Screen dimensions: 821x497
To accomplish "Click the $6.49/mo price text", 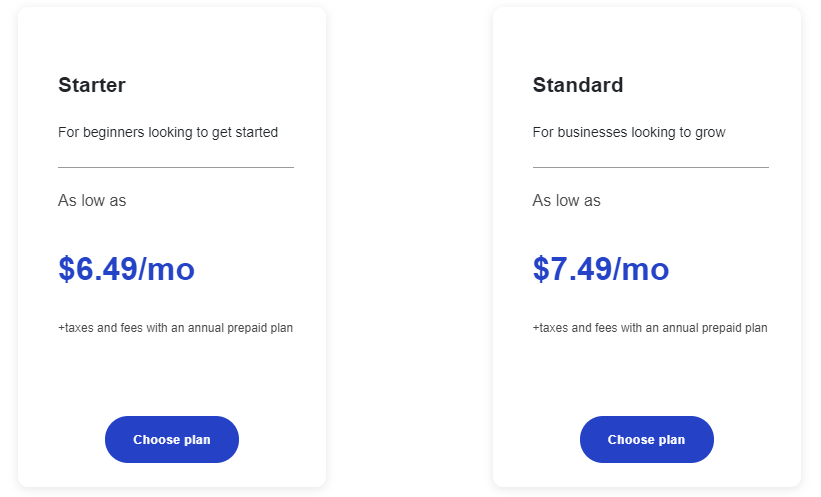I will click(x=126, y=269).
